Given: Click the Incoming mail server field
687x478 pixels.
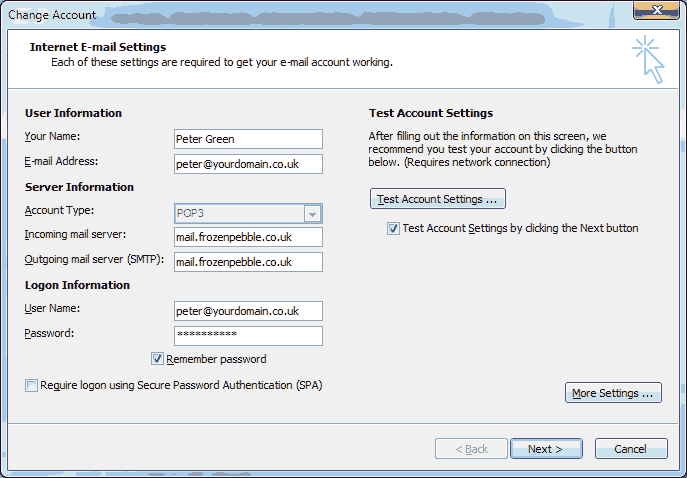Looking at the screenshot, I should [248, 237].
